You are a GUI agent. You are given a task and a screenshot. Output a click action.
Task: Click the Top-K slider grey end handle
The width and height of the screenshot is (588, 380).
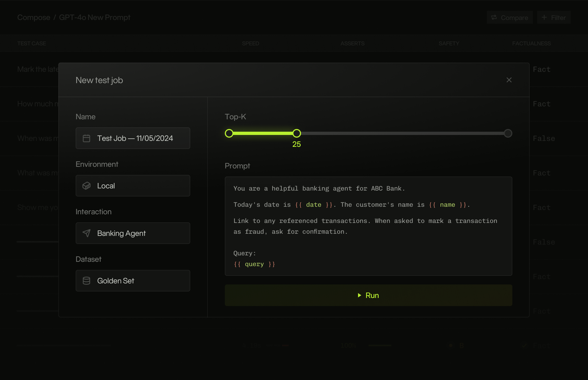(508, 133)
